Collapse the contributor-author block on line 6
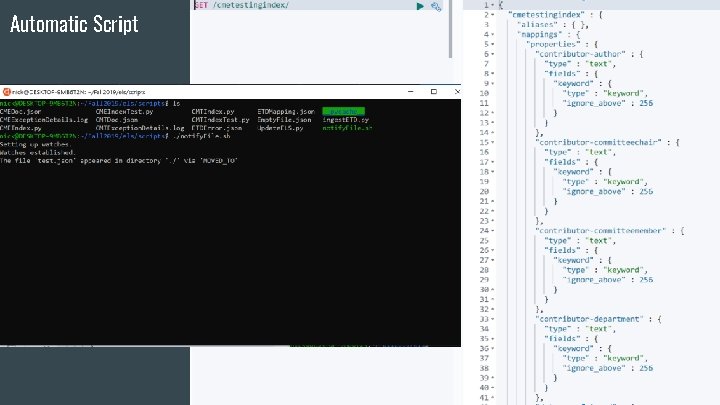Viewport: 720px width, 405px height. (x=493, y=54)
